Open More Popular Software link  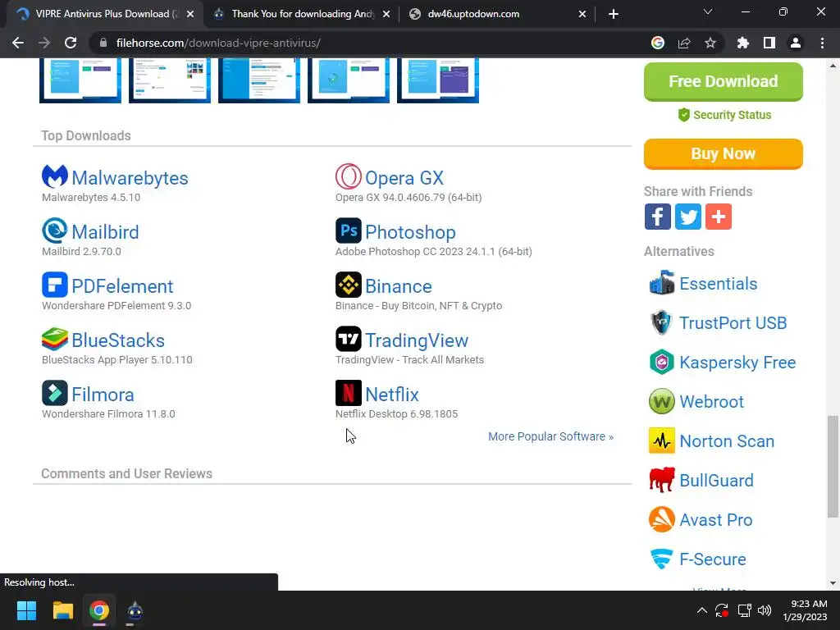point(550,436)
